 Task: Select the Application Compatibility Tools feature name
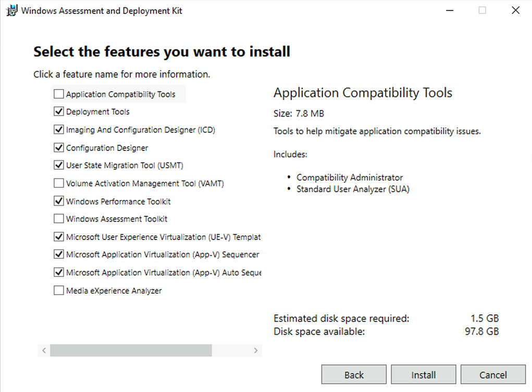coord(121,94)
